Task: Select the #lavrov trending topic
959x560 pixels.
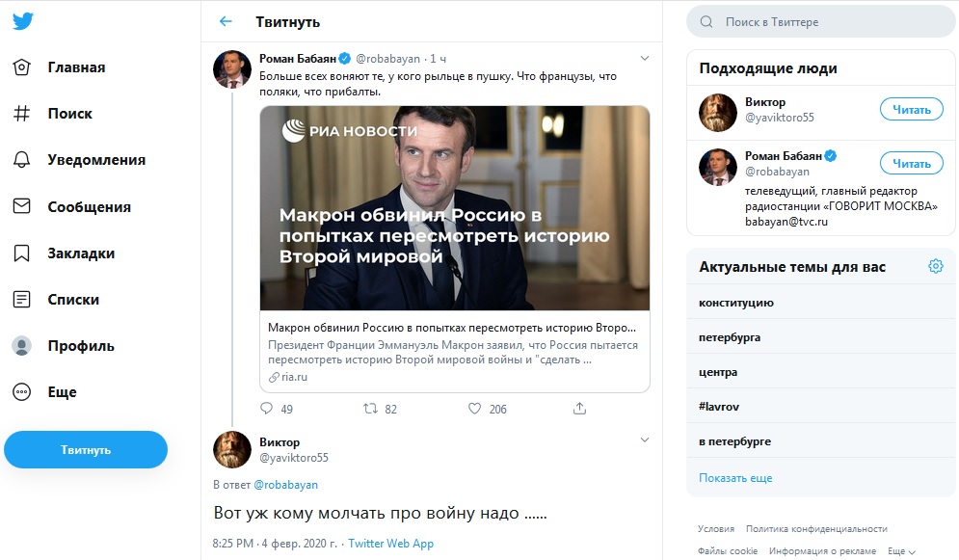Action: click(x=720, y=407)
